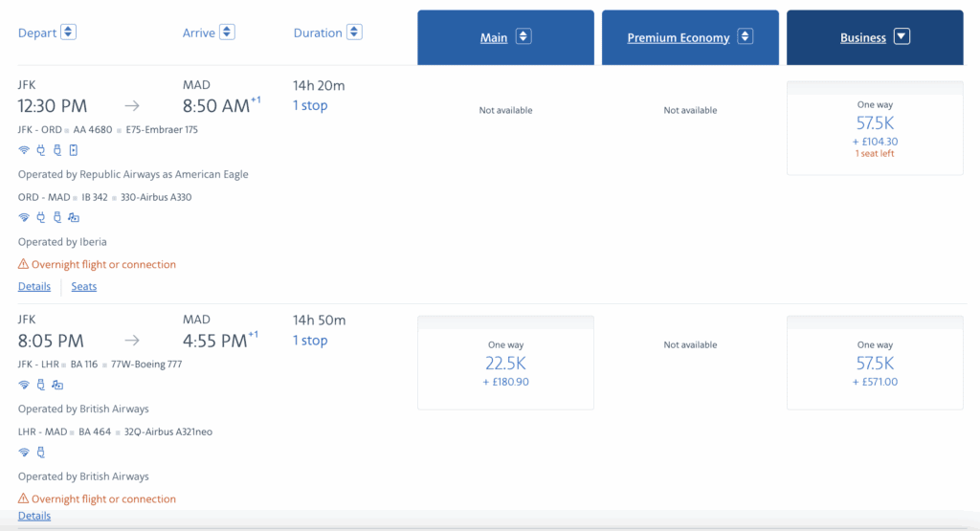Screen dimensions: 980x531
Task: Click the 'Depart' column label
Action: pos(37,33)
